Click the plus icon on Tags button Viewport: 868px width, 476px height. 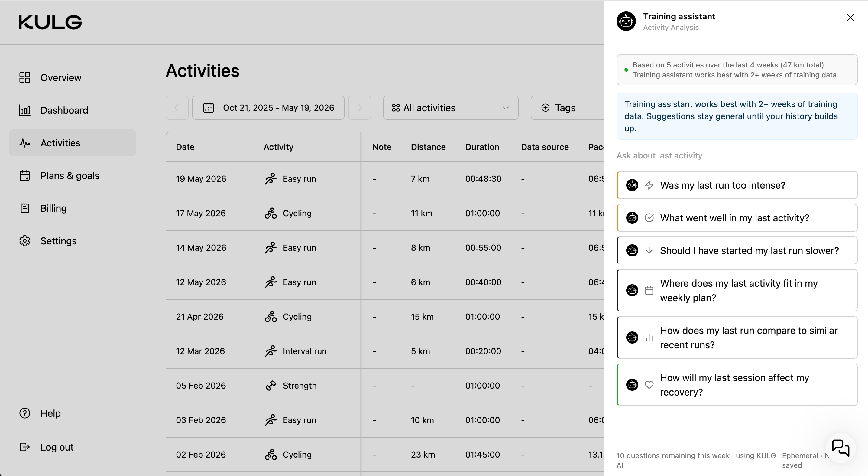point(545,108)
